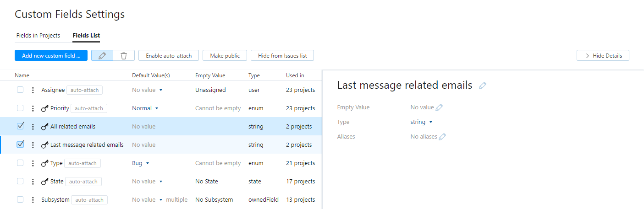Click the pencil edit icon in toolbar
Image resolution: width=644 pixels, height=209 pixels.
pos(102,55)
